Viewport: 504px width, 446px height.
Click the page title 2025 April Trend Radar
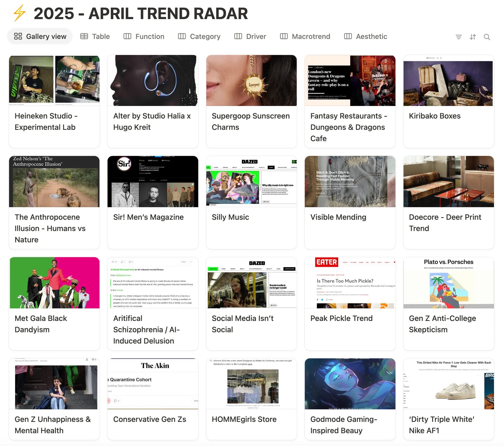tap(141, 13)
